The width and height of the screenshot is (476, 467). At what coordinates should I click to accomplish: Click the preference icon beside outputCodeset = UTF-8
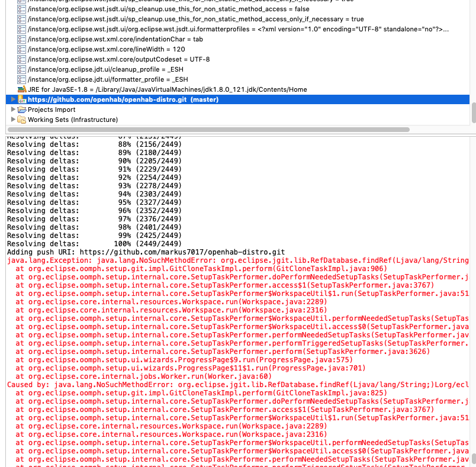tap(21, 59)
